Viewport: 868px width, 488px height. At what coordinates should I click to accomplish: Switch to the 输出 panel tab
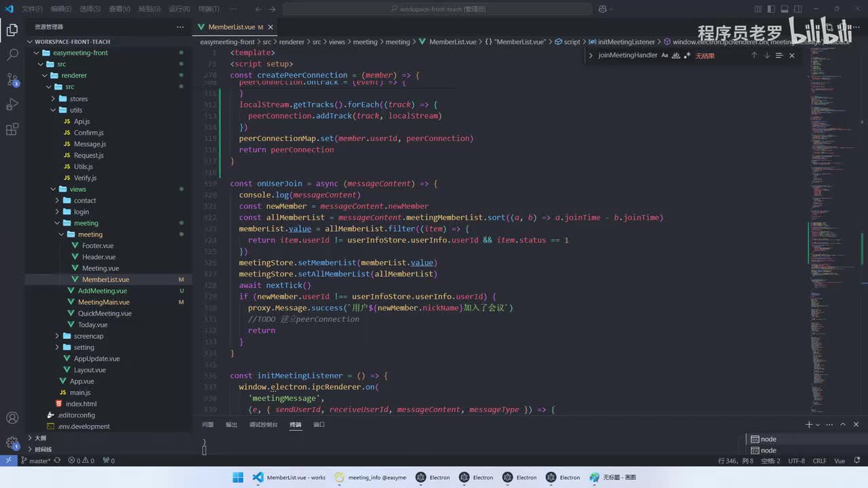(x=231, y=424)
